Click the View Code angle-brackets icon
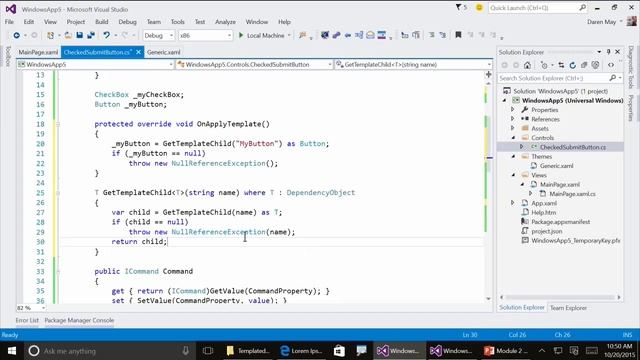This screenshot has width=640, height=360. 611,65
